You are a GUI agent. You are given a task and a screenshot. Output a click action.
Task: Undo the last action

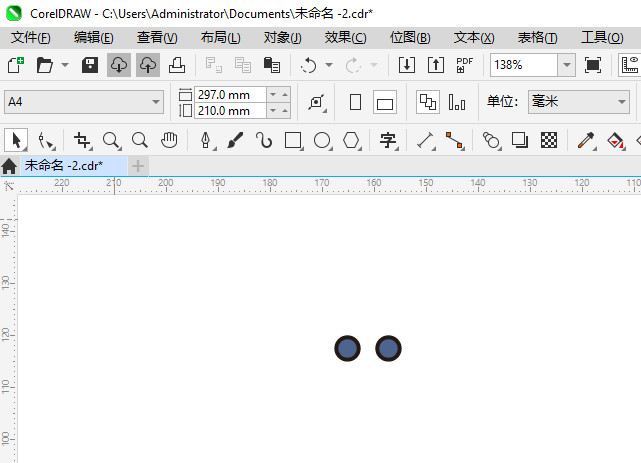[309, 65]
